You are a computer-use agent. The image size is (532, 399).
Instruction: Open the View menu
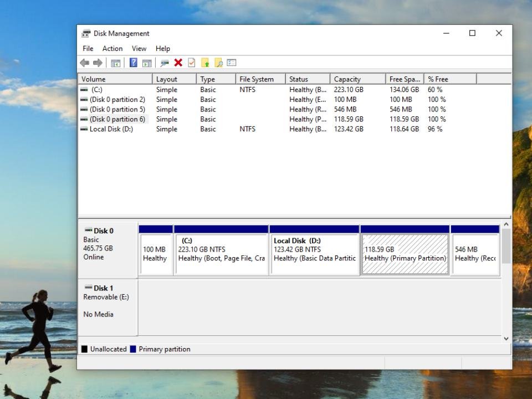(139, 49)
